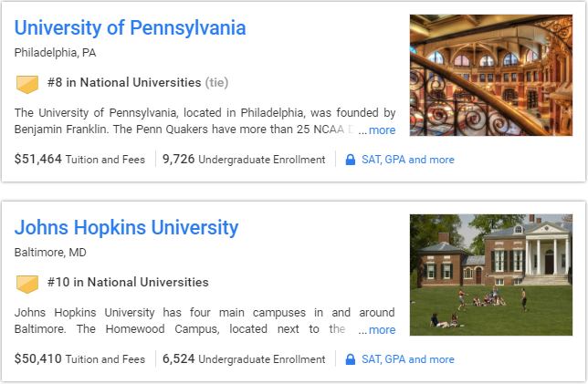
Task: Click the University of Pennsylvania ranking badge icon
Action: click(28, 84)
